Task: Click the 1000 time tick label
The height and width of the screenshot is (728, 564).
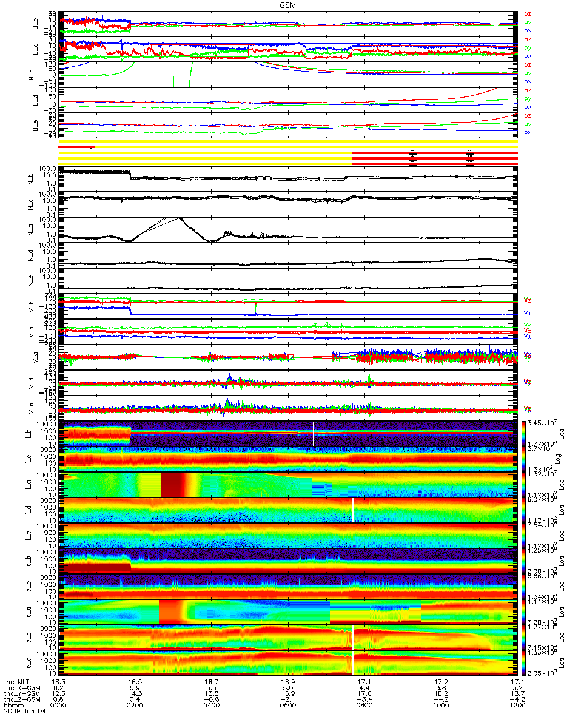Action: click(441, 706)
